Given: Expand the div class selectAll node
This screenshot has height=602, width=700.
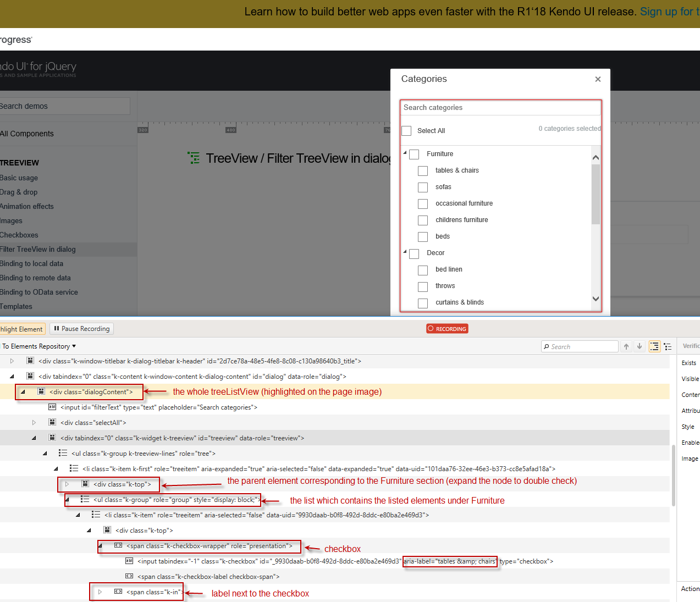Looking at the screenshot, I should coord(34,423).
